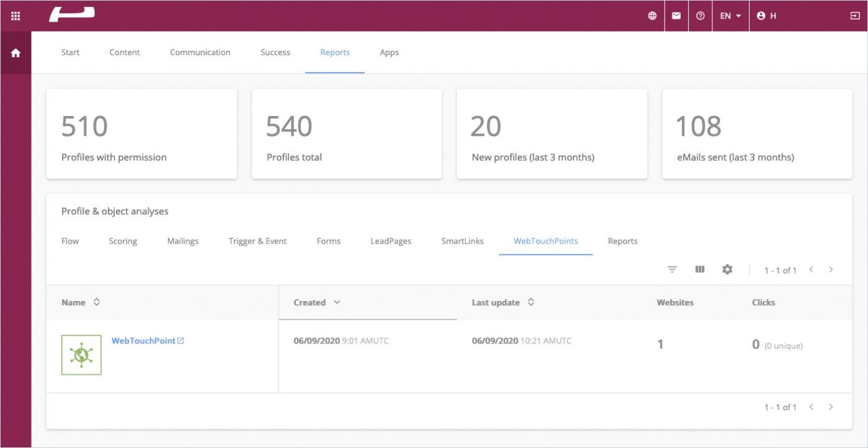Open the table filter icon
868x448 pixels.
672,269
